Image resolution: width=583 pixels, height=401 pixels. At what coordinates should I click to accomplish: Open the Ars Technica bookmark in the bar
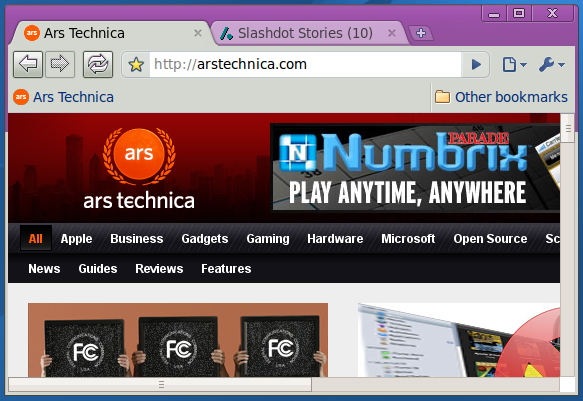tap(63, 97)
